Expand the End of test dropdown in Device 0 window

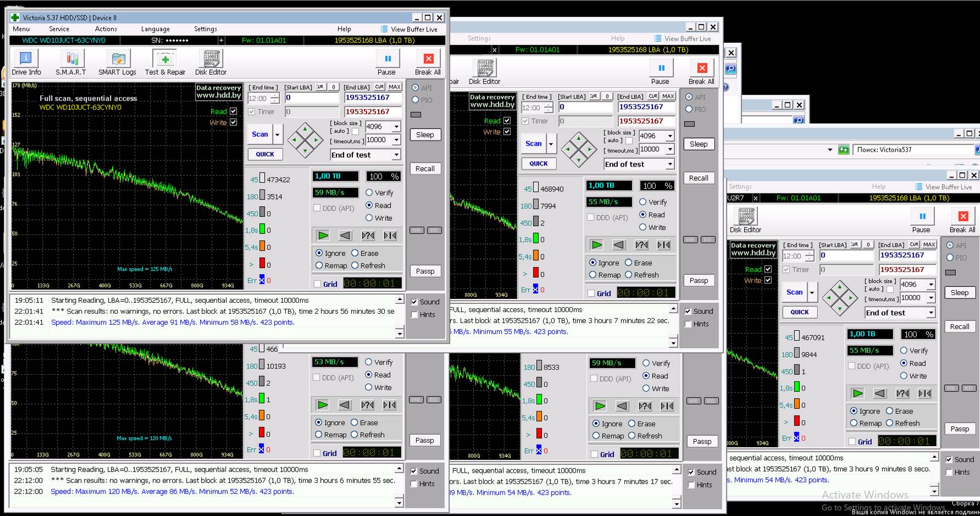tap(396, 155)
